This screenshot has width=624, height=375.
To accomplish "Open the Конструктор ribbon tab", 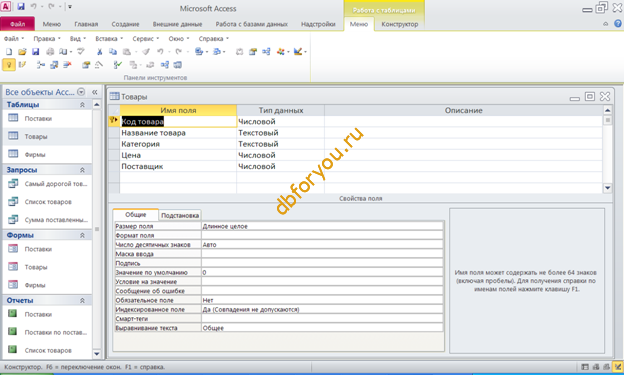I will point(400,24).
